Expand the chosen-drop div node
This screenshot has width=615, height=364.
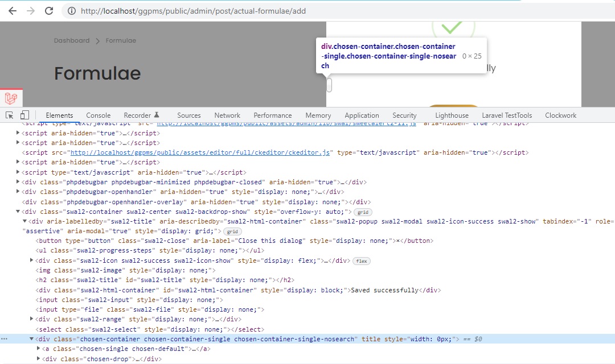coord(38,358)
